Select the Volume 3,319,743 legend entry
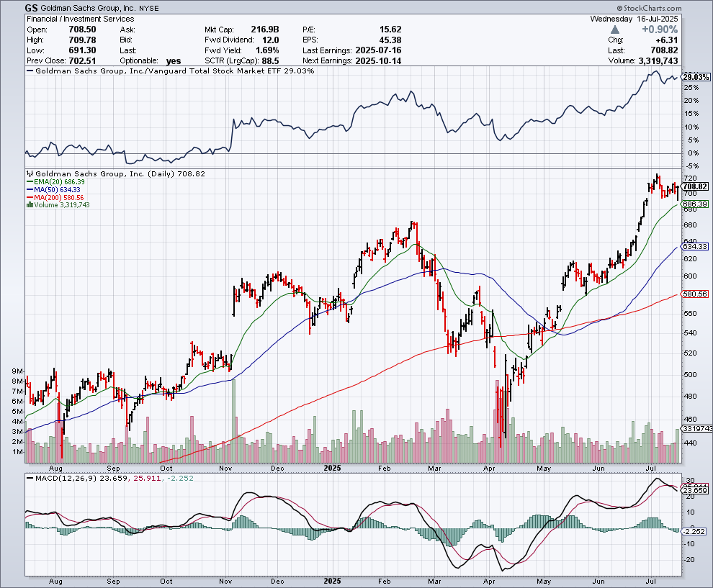Screen dimensions: 713x588 [58, 205]
